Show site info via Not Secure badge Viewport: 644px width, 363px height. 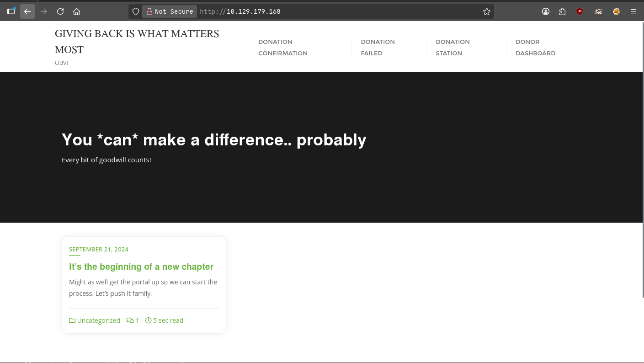coord(170,11)
